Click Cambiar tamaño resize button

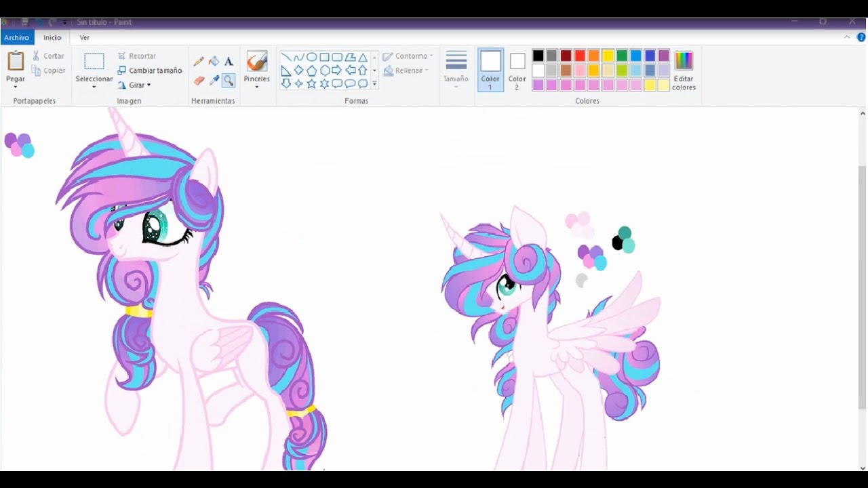(x=149, y=70)
